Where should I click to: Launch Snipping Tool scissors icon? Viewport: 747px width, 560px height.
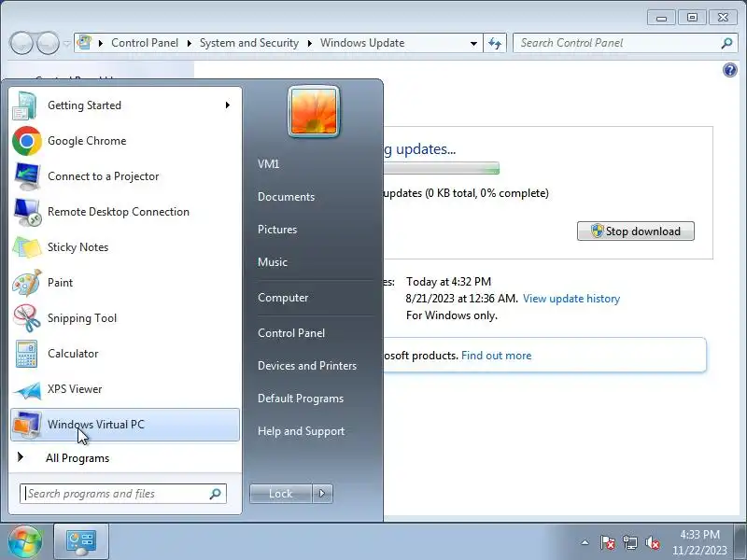(27, 318)
